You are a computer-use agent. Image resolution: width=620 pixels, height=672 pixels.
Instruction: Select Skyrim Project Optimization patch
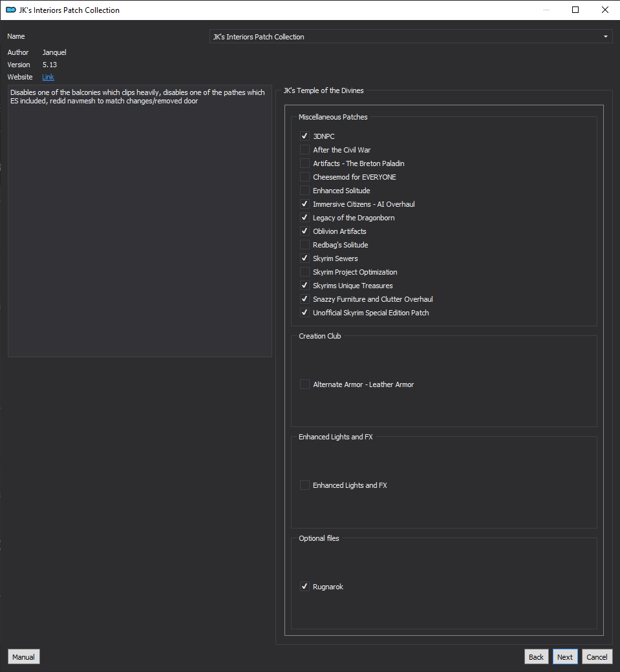(305, 272)
